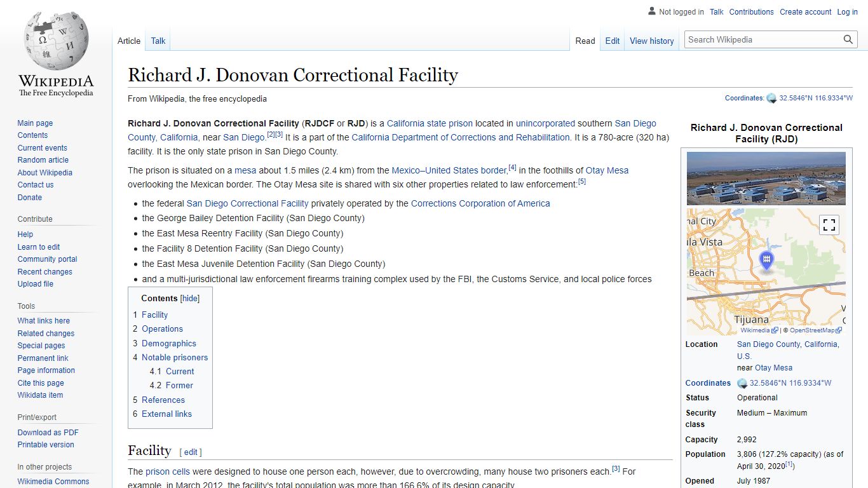Viewport: 868px width, 488px height.
Task: Click Learn to edit link
Action: [x=39, y=247]
